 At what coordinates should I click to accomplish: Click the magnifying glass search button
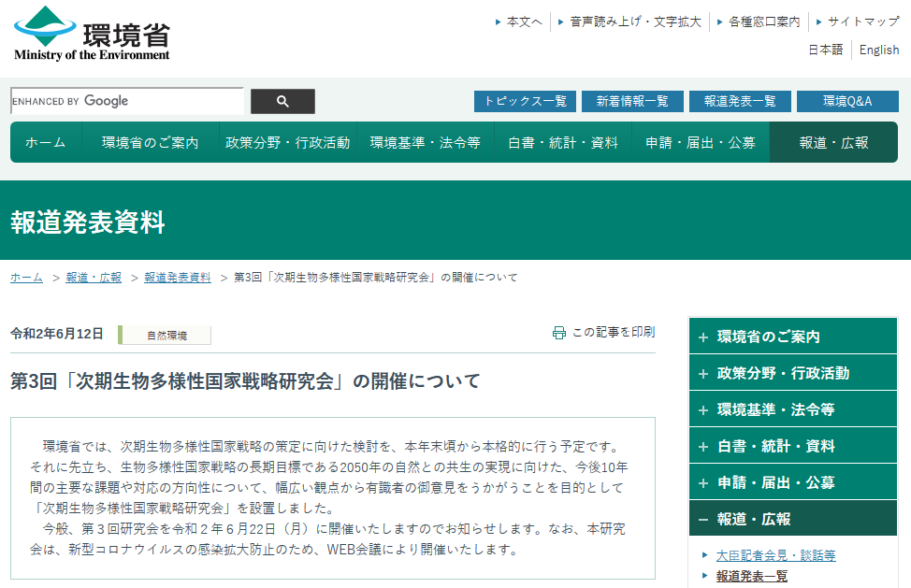click(282, 102)
